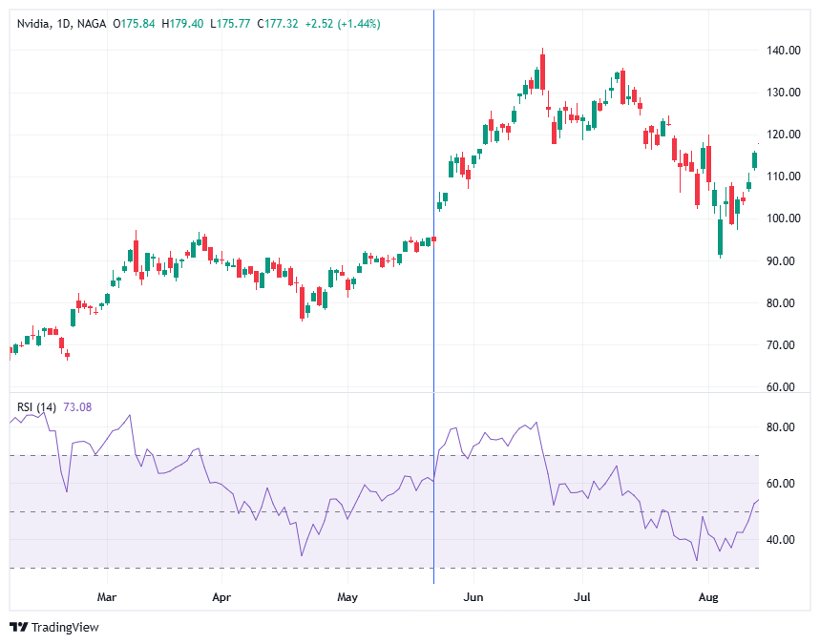Click the May label on time axis
Viewport: 820px width, 644px height.
coord(347,596)
